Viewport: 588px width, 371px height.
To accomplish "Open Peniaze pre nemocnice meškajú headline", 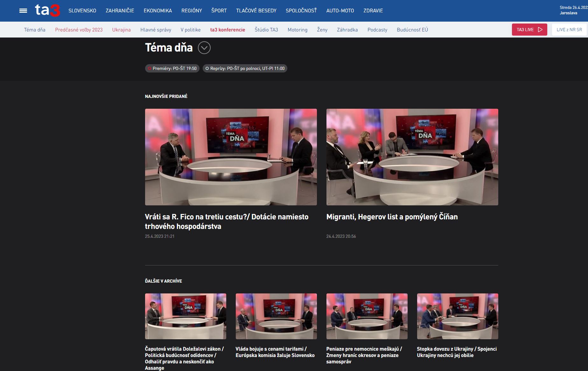I will coord(364,355).
